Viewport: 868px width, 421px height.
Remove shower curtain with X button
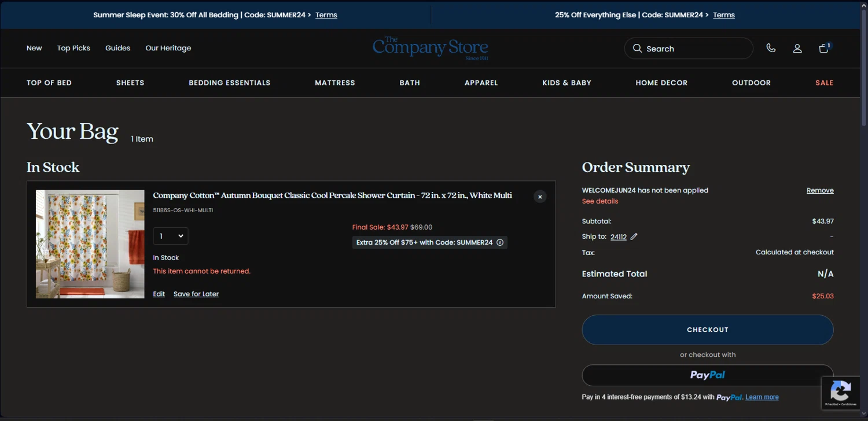coord(540,197)
